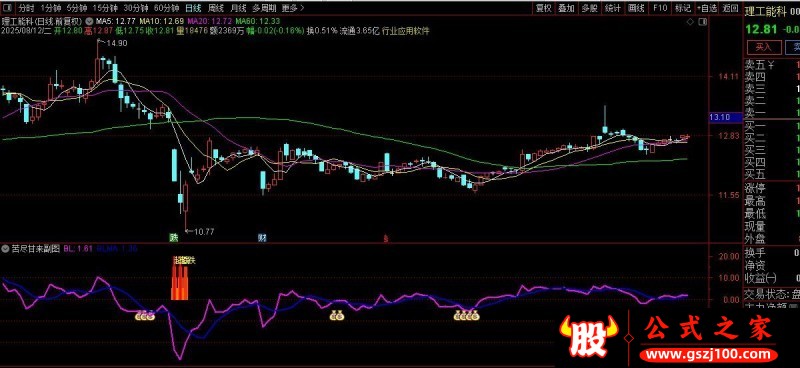Open the indicator settings circle next to 理工能科

pos(90,21)
